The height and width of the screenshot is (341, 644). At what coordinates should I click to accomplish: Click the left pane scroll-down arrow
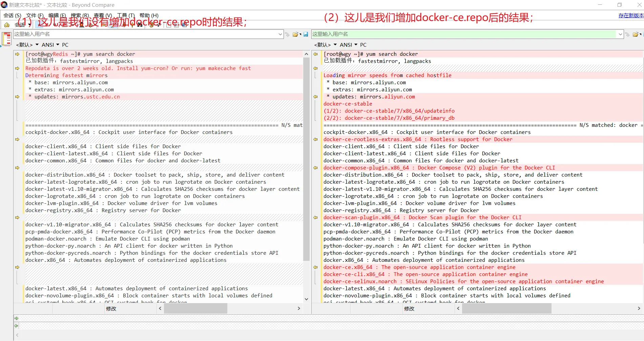[306, 299]
